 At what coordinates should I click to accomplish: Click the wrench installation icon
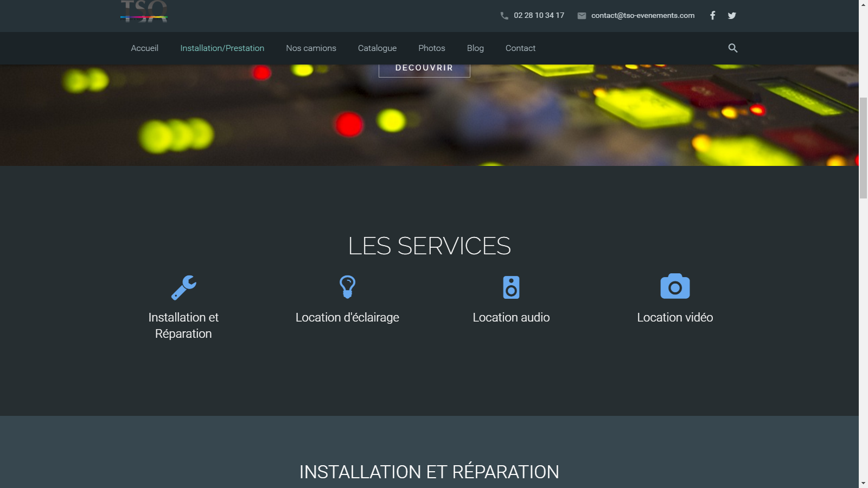(183, 287)
